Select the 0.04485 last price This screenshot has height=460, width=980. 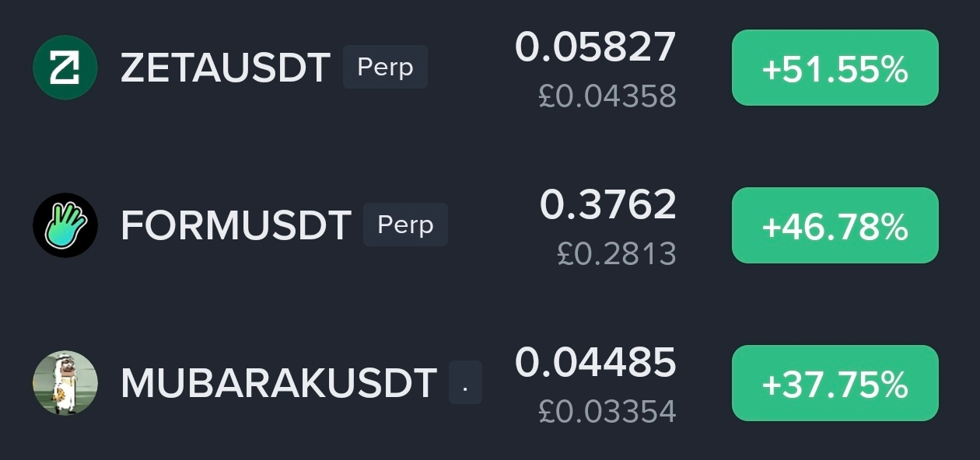[596, 363]
